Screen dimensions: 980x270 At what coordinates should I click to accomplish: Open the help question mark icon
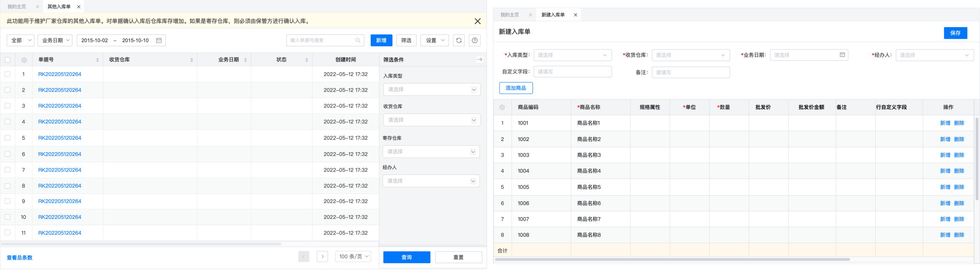[475, 40]
